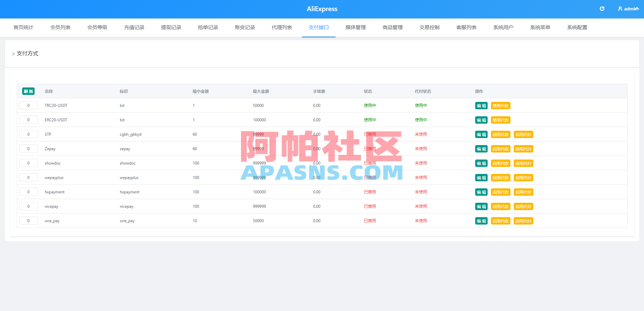Switch to 客服列表 tab
The height and width of the screenshot is (311, 644).
click(466, 27)
